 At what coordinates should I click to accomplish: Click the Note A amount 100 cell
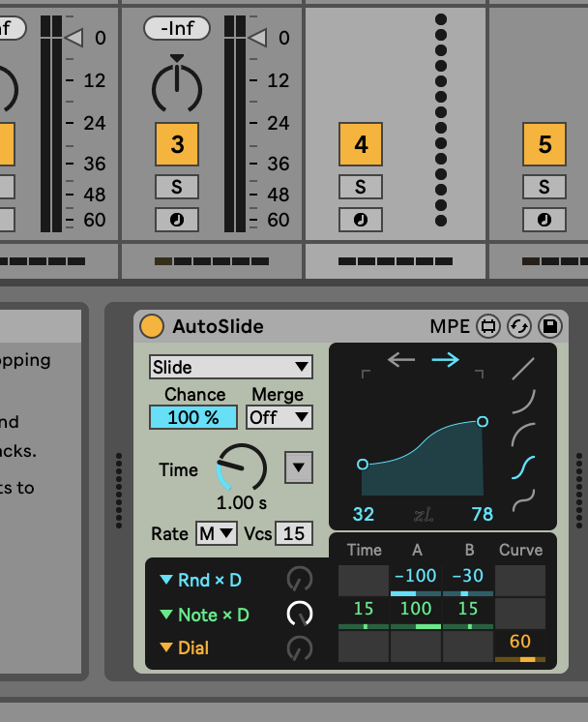(416, 614)
